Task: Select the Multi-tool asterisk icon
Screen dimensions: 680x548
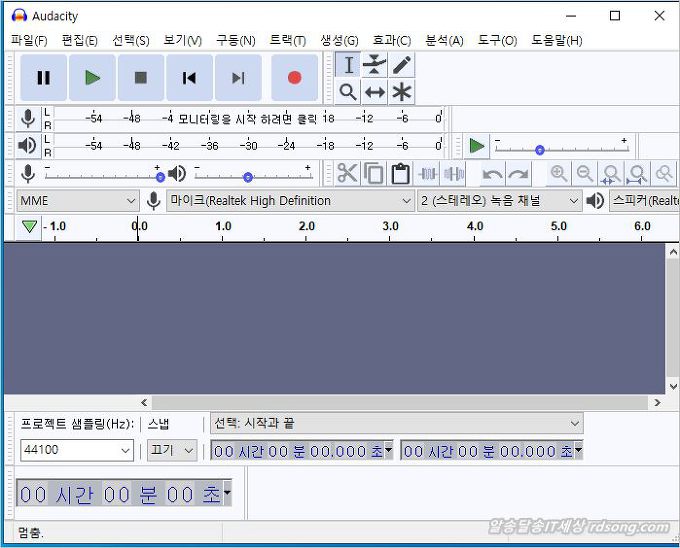Action: 402,92
